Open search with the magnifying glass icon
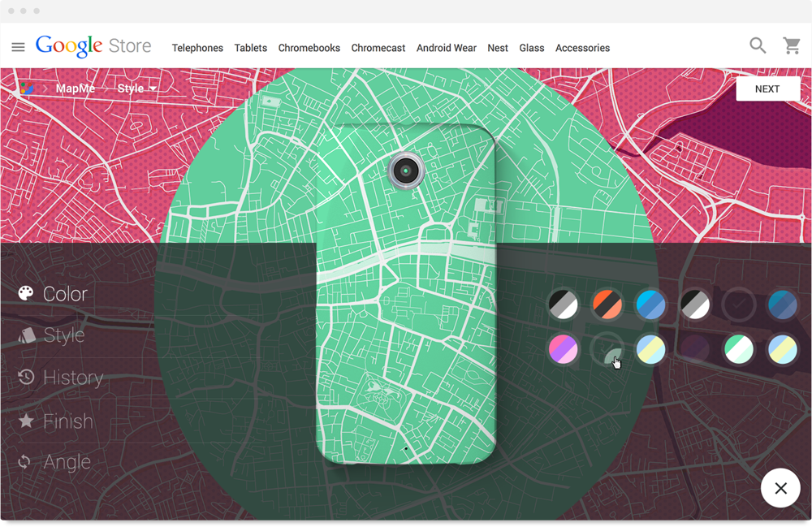 pyautogui.click(x=758, y=45)
